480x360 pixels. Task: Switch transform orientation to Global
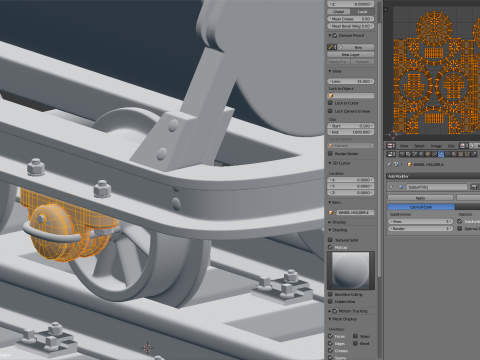tap(339, 11)
